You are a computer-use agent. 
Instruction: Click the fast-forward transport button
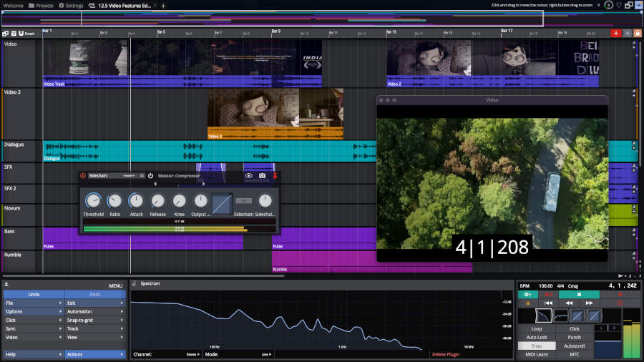point(590,303)
